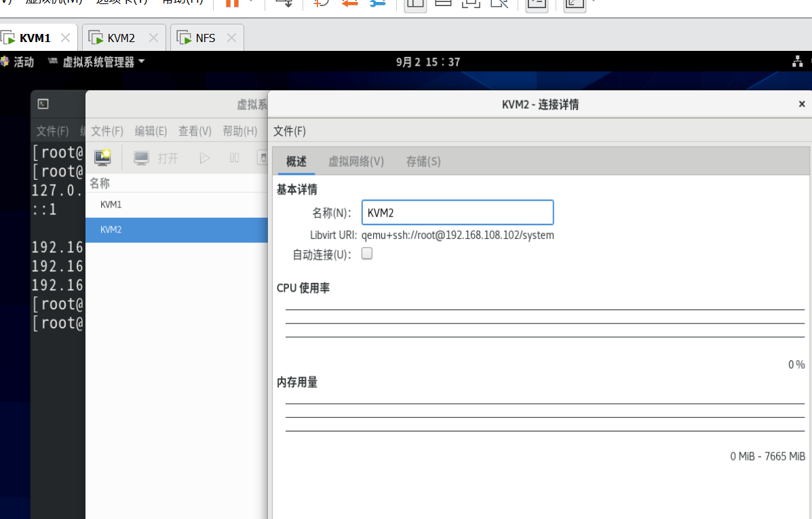Click the ::1 line in terminal

(44, 210)
